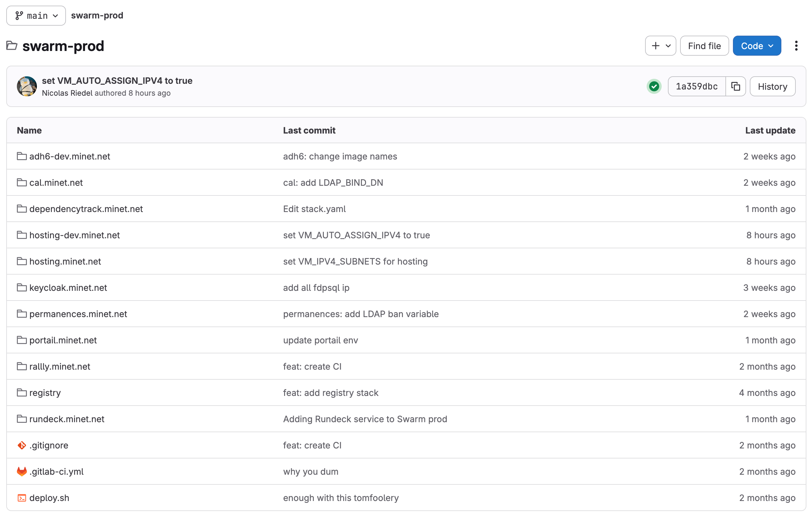
Task: Click the .gitignore git file icon
Action: (x=22, y=445)
